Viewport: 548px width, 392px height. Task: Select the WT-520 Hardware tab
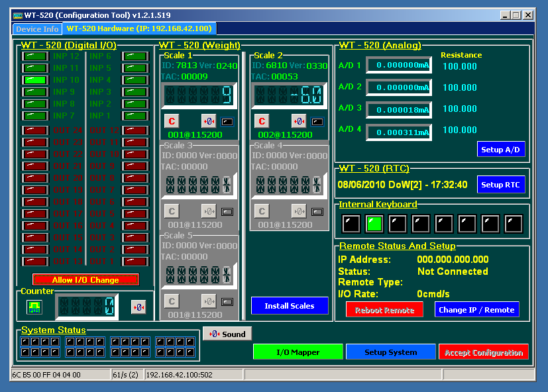pos(139,28)
